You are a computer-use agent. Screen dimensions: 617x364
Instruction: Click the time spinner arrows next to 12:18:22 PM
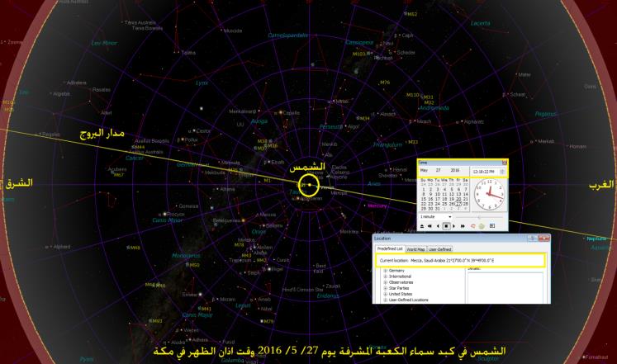click(502, 172)
